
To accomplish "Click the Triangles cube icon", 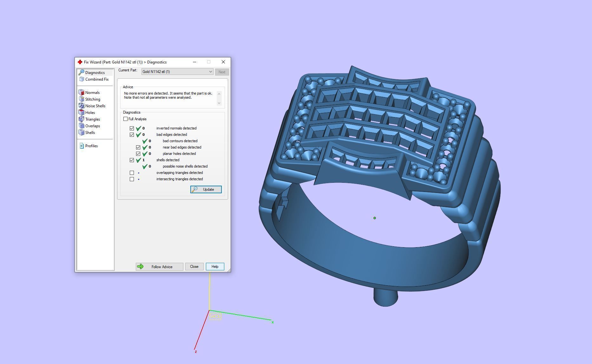I will [x=82, y=119].
